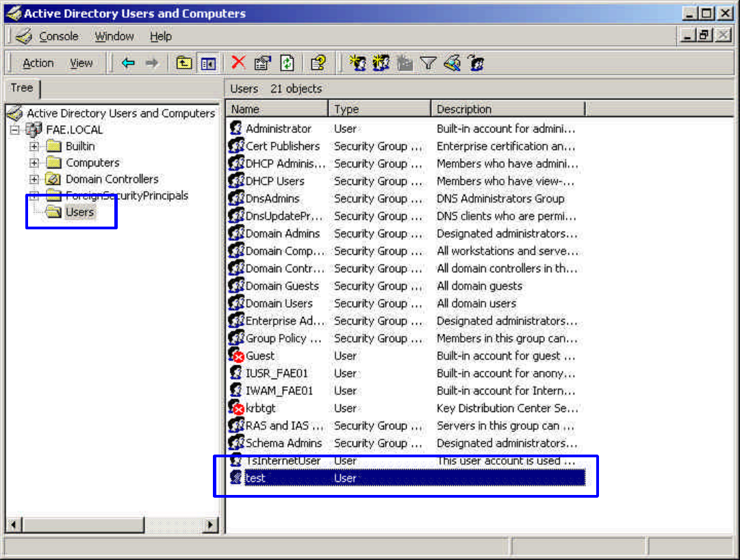Open the Window menu

[114, 36]
